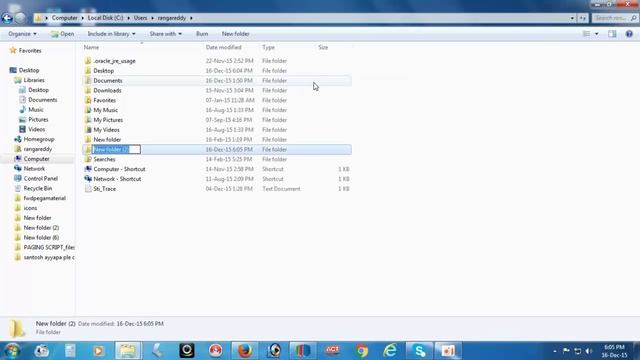
Task: Sort by the Type column header
Action: pyautogui.click(x=268, y=47)
